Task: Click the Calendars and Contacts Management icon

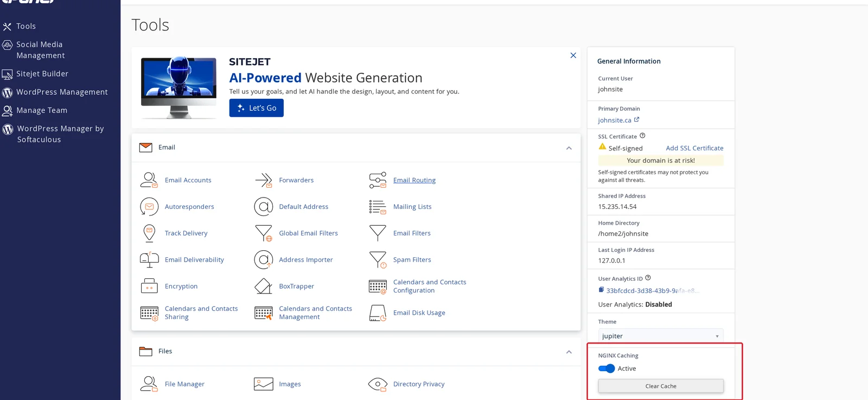Action: (x=264, y=313)
